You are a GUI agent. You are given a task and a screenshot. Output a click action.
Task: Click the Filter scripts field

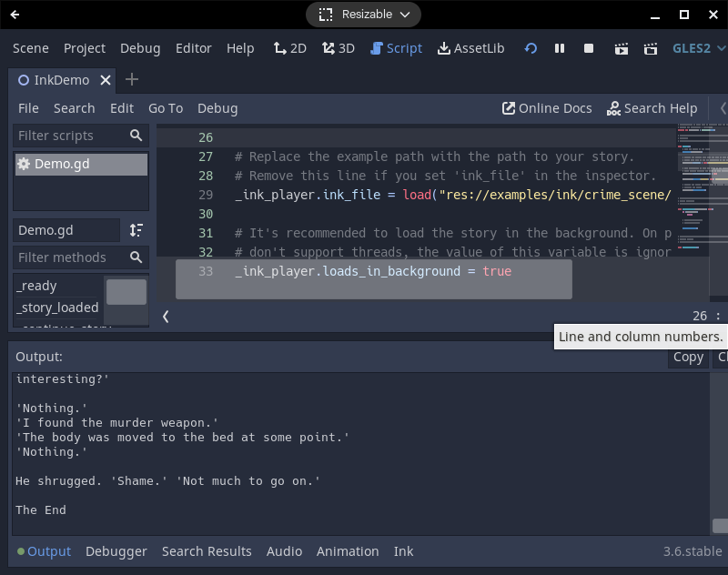pyautogui.click(x=81, y=136)
